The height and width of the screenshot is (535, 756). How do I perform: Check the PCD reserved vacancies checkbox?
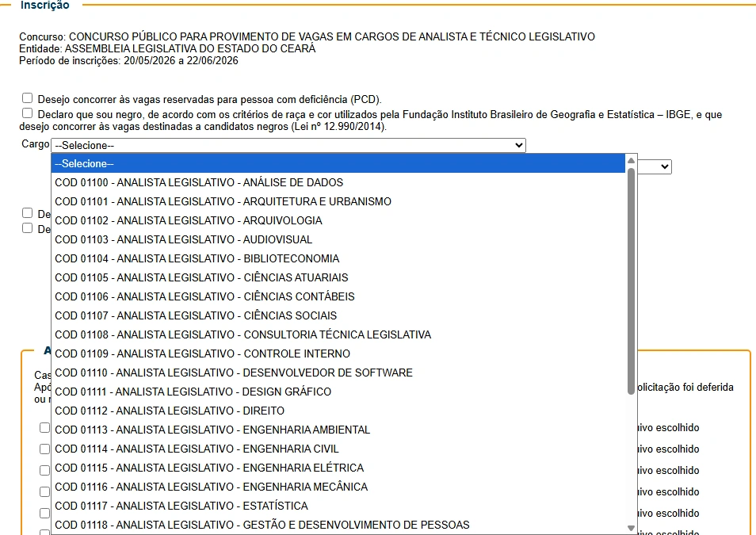(28, 98)
